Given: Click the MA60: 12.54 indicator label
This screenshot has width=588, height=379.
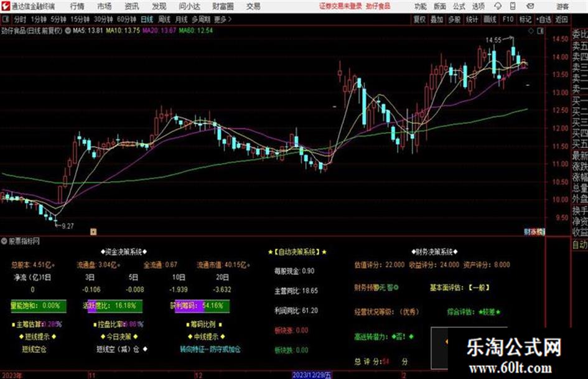Looking at the screenshot, I should pyautogui.click(x=196, y=30).
